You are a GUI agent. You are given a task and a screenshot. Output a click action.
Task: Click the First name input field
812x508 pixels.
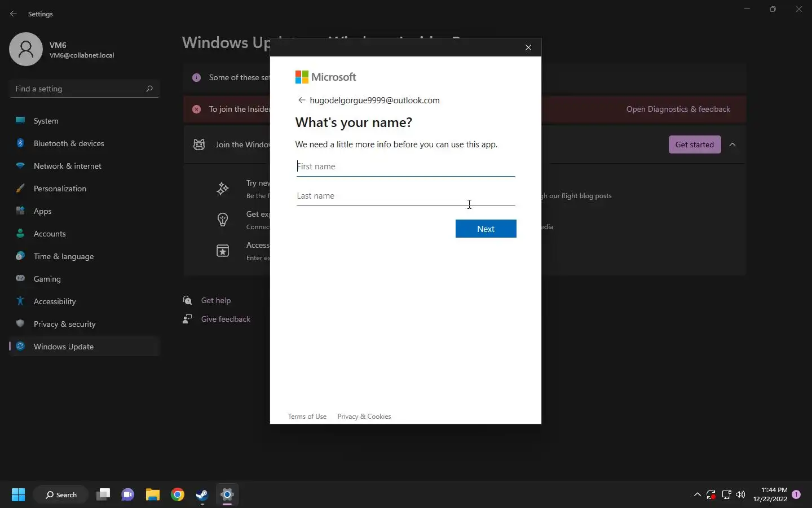tap(405, 167)
